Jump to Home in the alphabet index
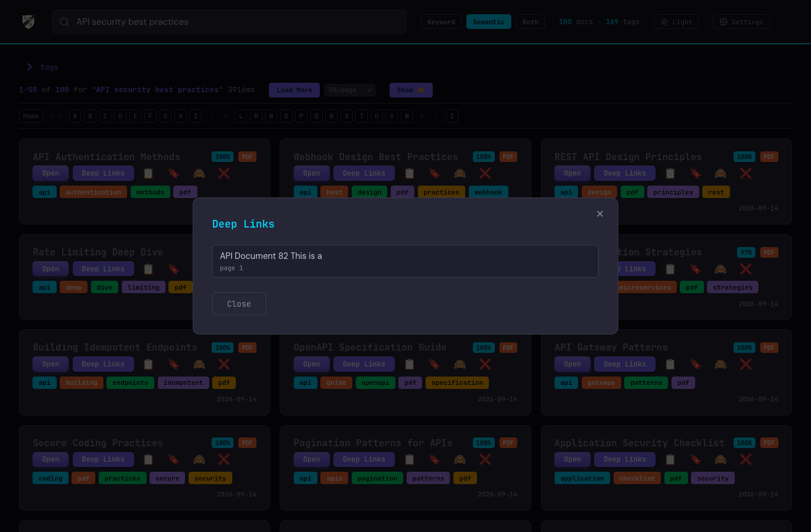 (x=31, y=116)
